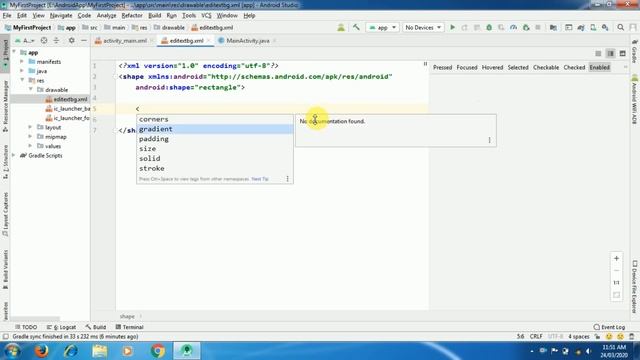Open Project panel settings gear
The image size is (640, 360).
71,40
